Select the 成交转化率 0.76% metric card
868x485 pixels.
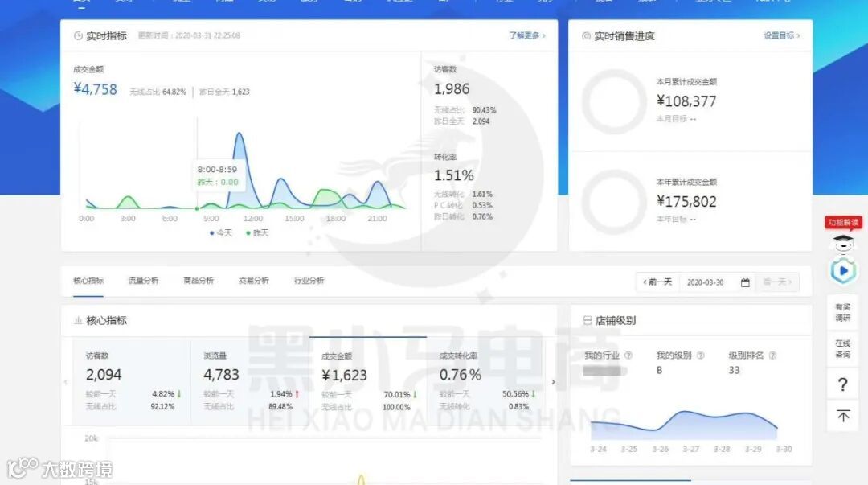point(485,381)
